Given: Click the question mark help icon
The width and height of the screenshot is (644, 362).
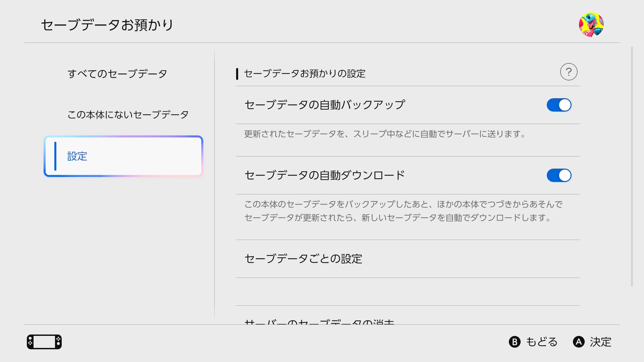Looking at the screenshot, I should click(569, 72).
